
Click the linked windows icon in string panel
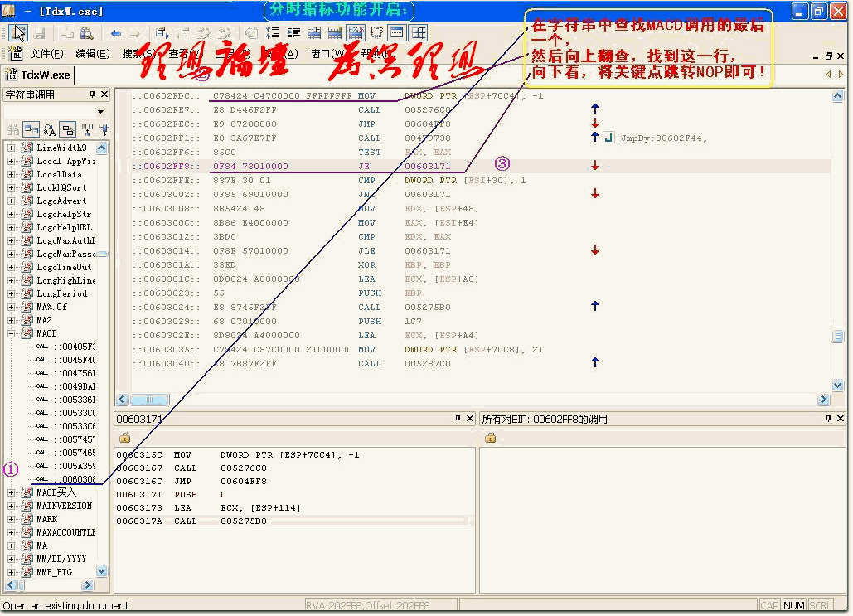click(x=31, y=129)
